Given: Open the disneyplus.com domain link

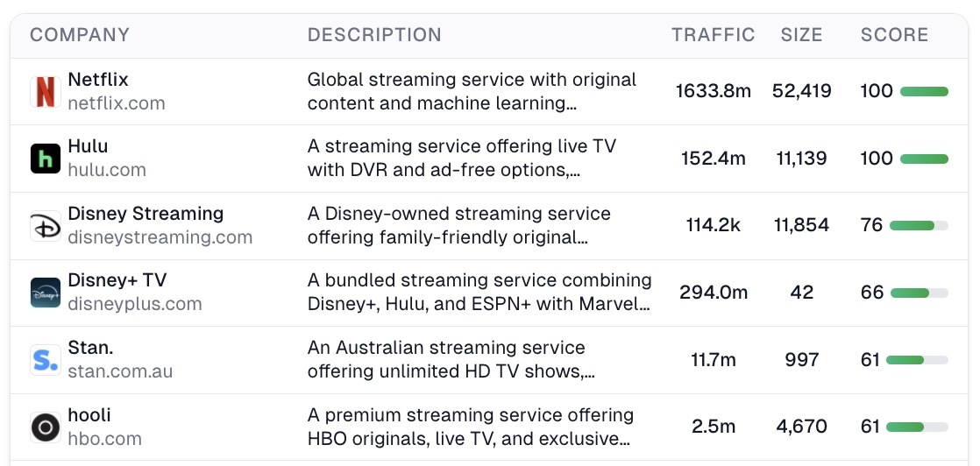Looking at the screenshot, I should point(135,304).
